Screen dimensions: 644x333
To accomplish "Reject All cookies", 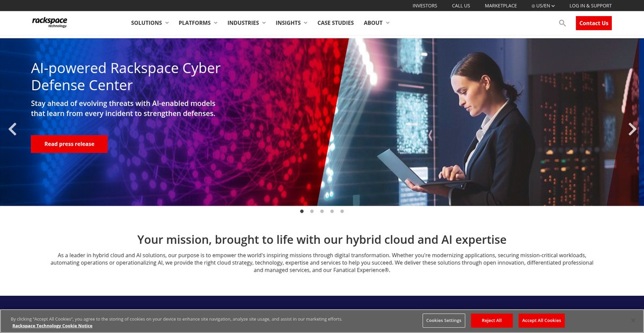I will (x=492, y=321).
